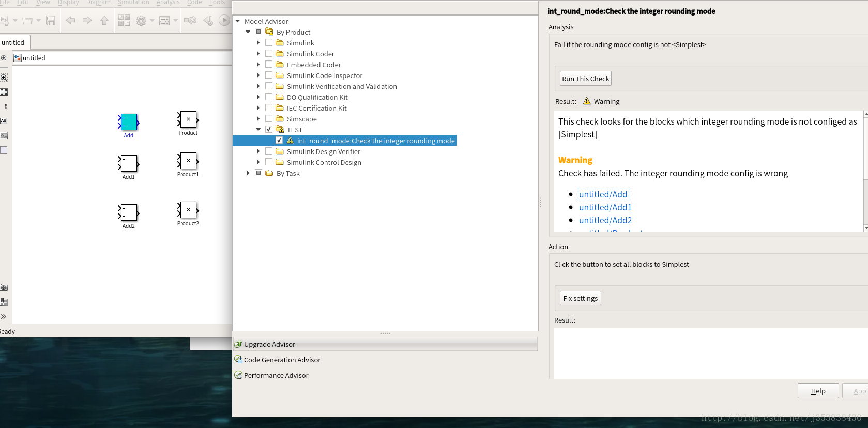This screenshot has width=868, height=428.
Task: Expand the By Task tree node
Action: coord(248,173)
